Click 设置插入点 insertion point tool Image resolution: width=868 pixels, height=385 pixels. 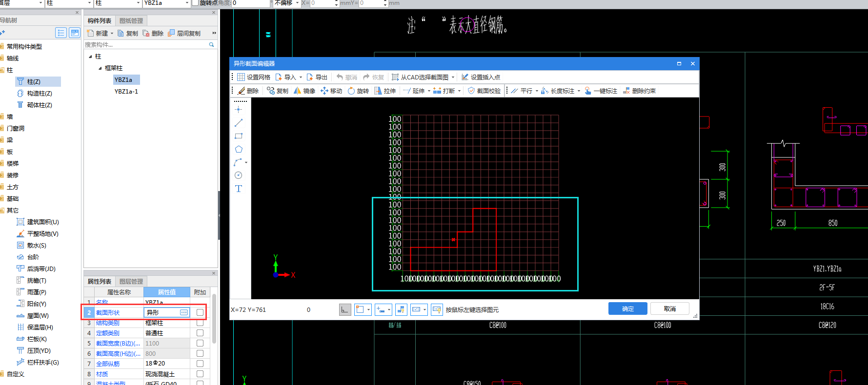tap(481, 77)
